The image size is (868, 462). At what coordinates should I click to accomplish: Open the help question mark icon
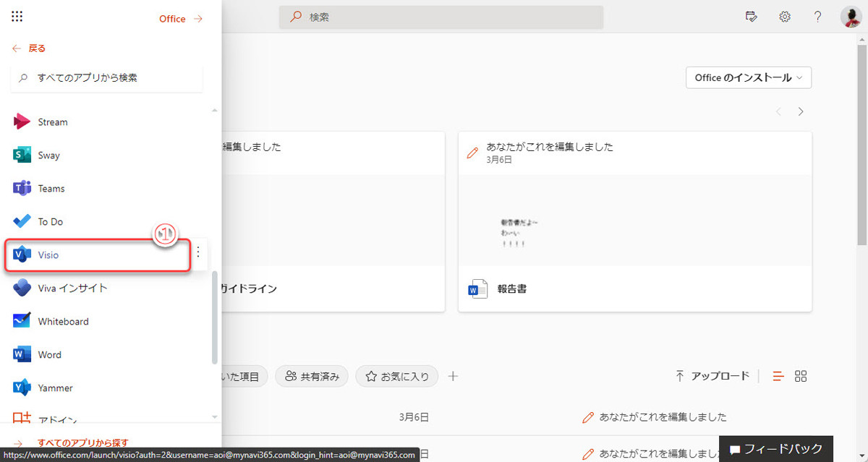pyautogui.click(x=817, y=17)
